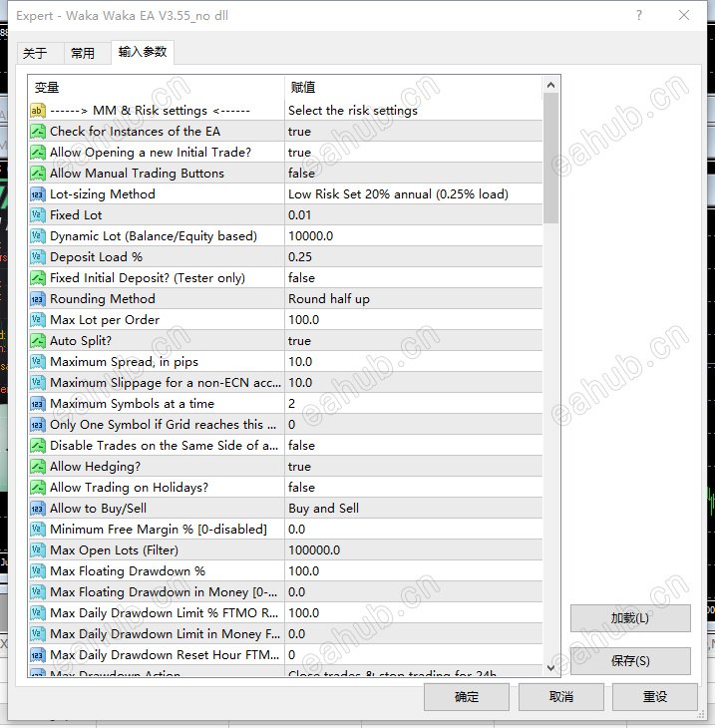Click the icon beside Dynamic Lot (Balance/Equity based)
This screenshot has width=715, height=728.
pos(38,236)
